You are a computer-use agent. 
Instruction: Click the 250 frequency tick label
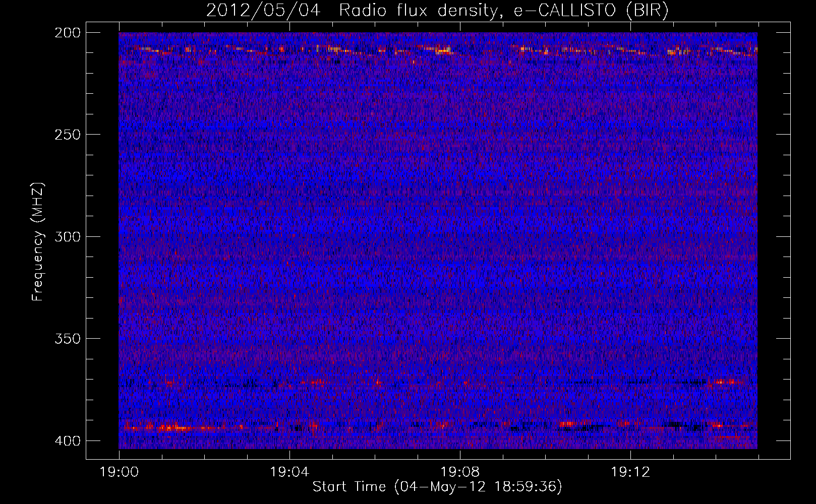(x=67, y=135)
